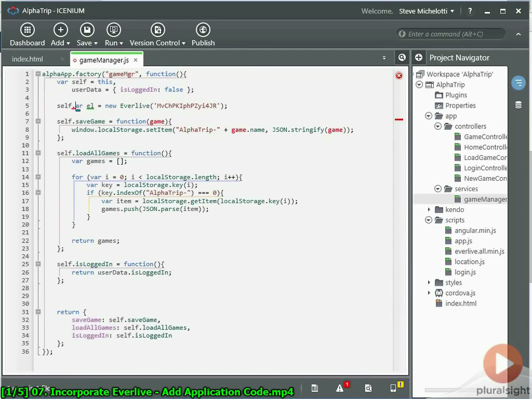This screenshot has width=532, height=399.
Task: Collapse the app folder
Action: (x=429, y=116)
